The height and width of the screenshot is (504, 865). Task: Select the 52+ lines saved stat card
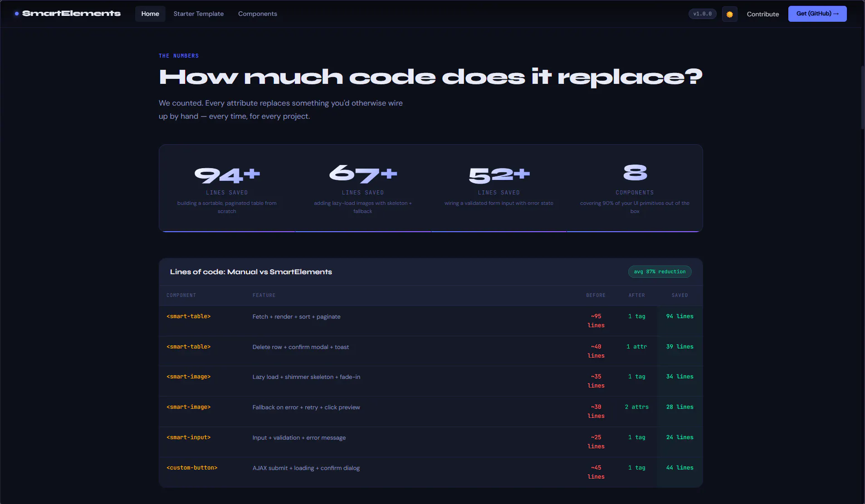coord(499,188)
